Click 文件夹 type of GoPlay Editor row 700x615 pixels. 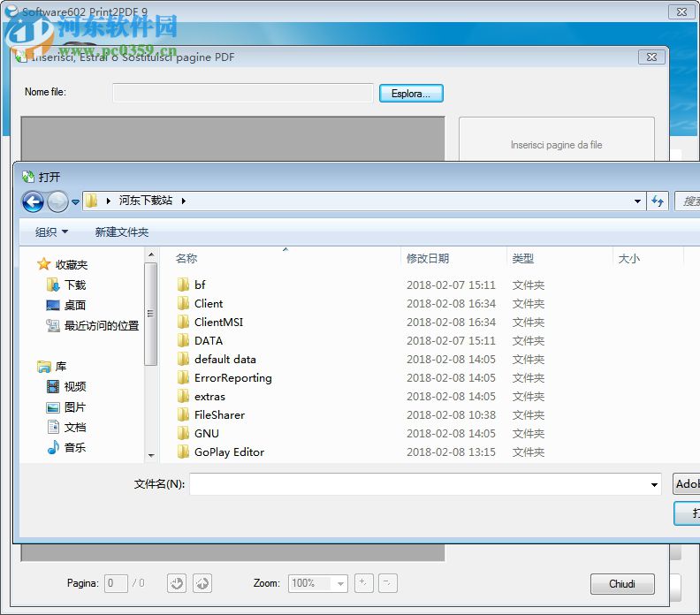tap(529, 452)
